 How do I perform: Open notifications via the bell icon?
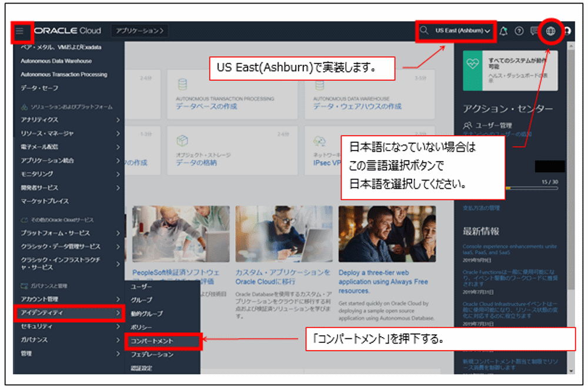503,30
